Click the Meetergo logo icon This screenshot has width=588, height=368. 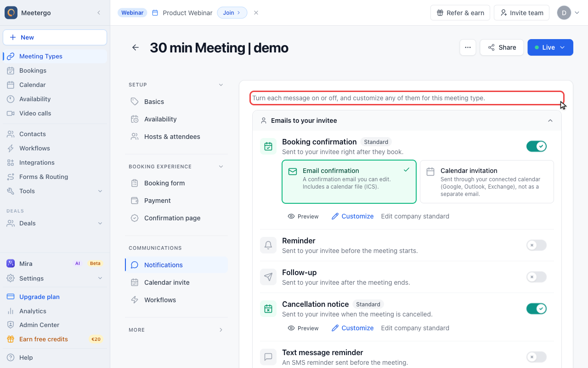point(11,13)
